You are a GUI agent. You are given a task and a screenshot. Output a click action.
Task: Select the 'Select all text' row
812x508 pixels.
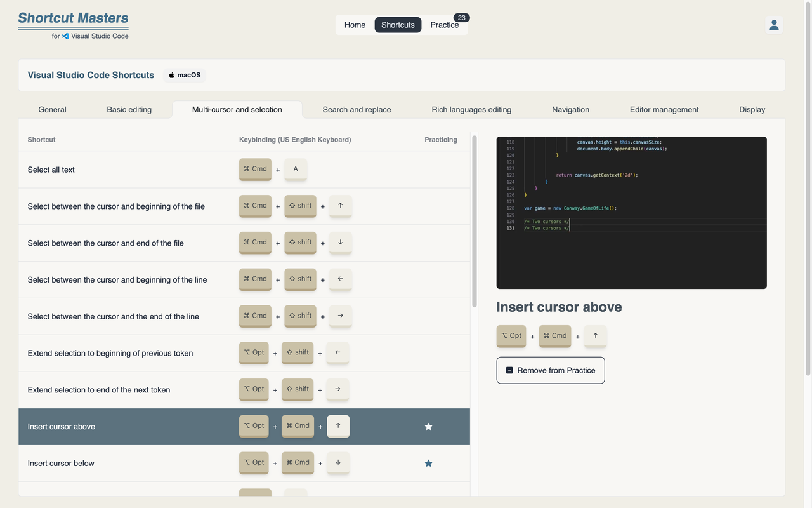click(x=244, y=170)
